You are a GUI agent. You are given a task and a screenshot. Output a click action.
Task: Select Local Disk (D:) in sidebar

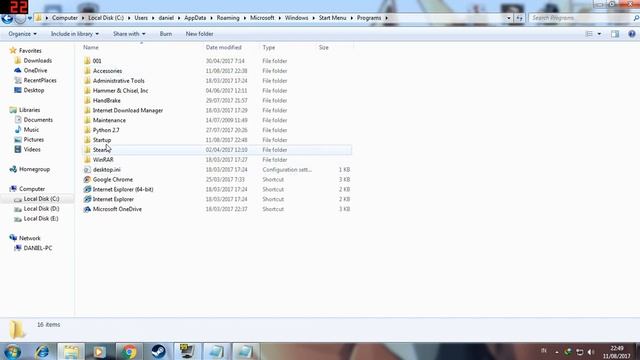[x=41, y=209]
